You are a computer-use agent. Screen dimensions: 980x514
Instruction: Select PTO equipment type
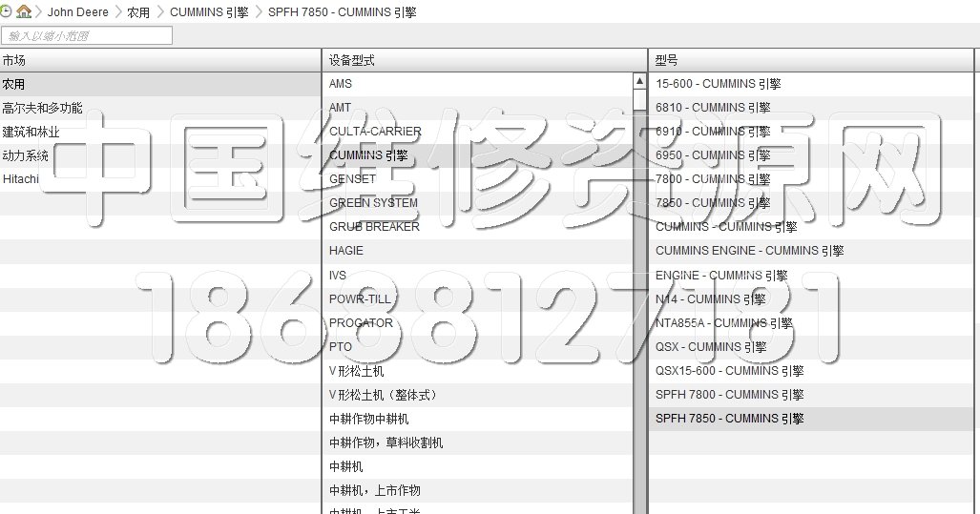341,347
